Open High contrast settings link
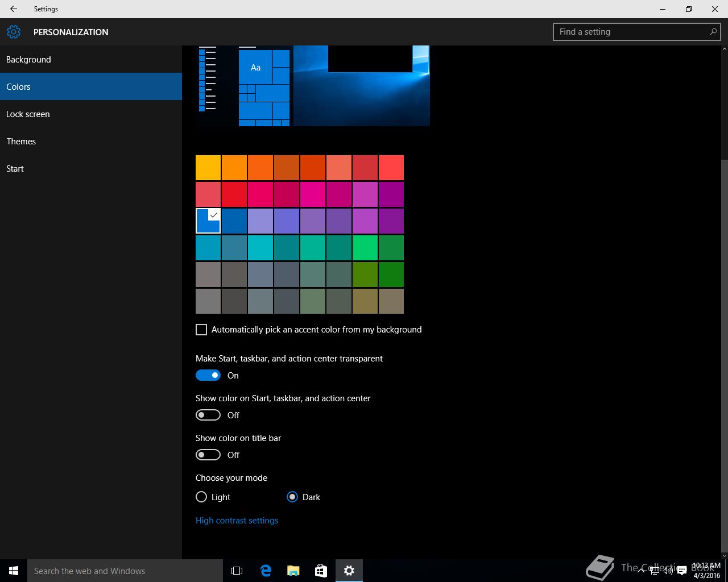The image size is (728, 582). tap(237, 521)
